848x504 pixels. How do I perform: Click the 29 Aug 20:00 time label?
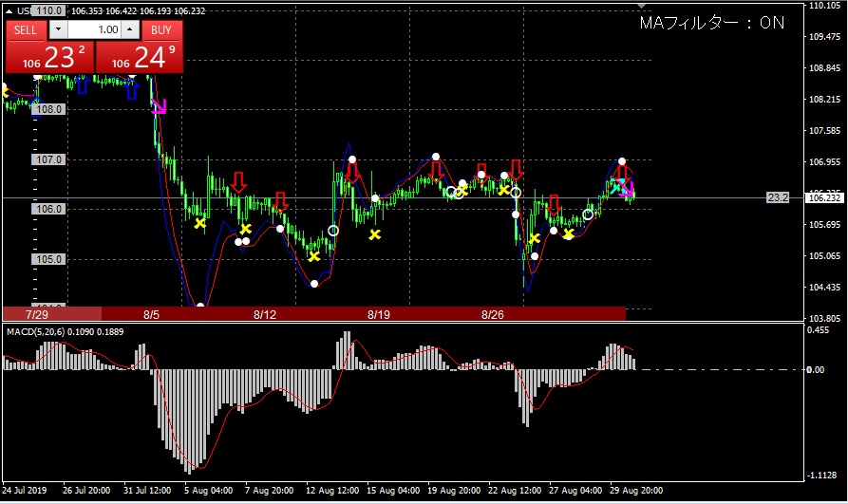636,491
